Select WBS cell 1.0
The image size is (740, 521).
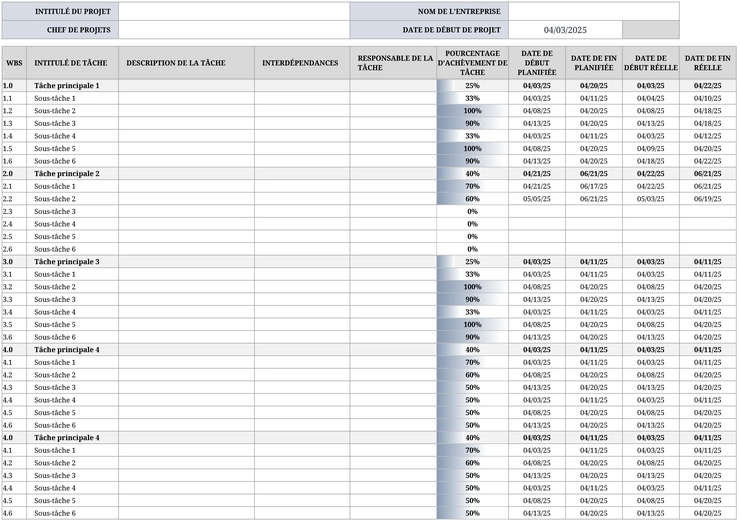(14, 85)
